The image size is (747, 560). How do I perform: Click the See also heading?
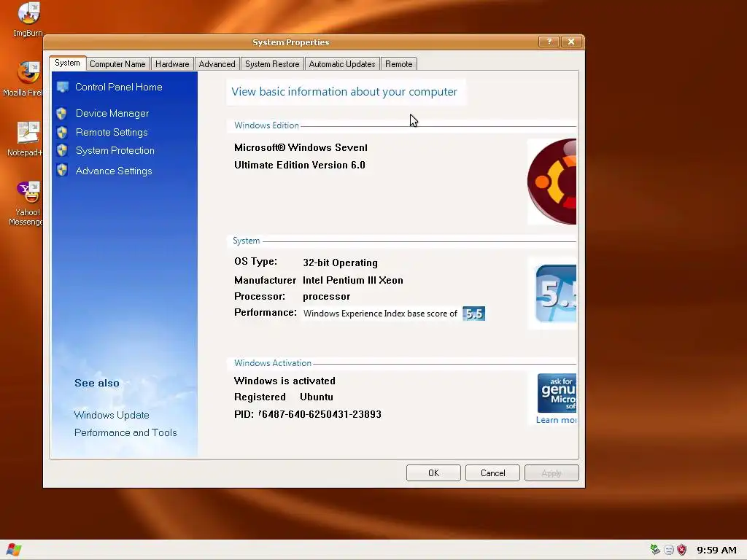(x=97, y=384)
